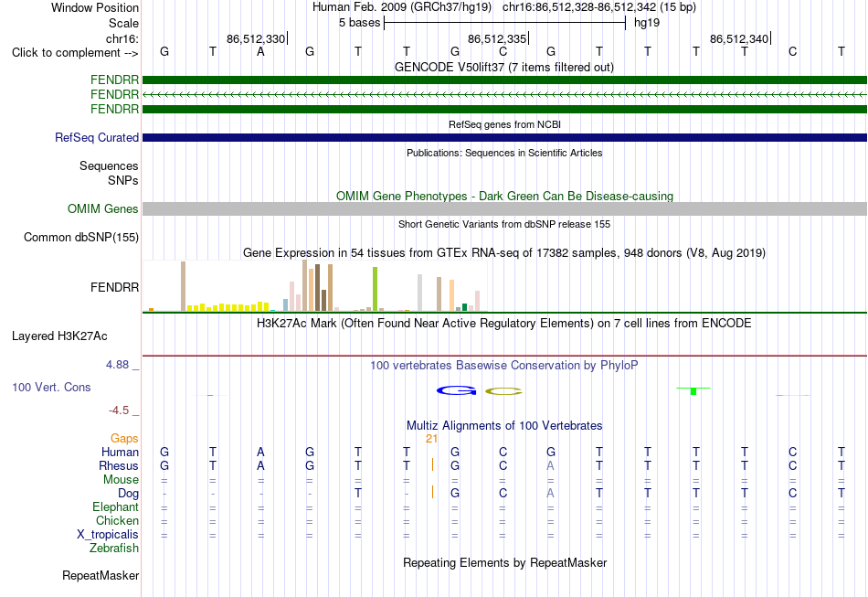
Task: Click the olive C logo in the PhyloP track
Action: point(503,391)
